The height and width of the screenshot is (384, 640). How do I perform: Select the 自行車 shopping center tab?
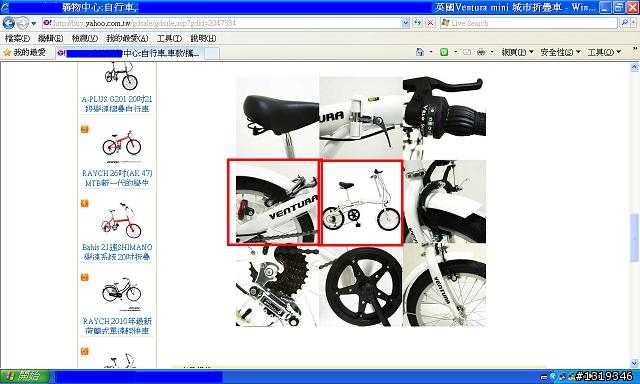[129, 53]
